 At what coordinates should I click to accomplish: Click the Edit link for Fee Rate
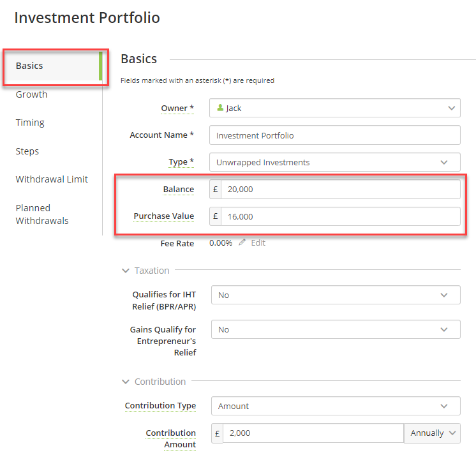[258, 243]
